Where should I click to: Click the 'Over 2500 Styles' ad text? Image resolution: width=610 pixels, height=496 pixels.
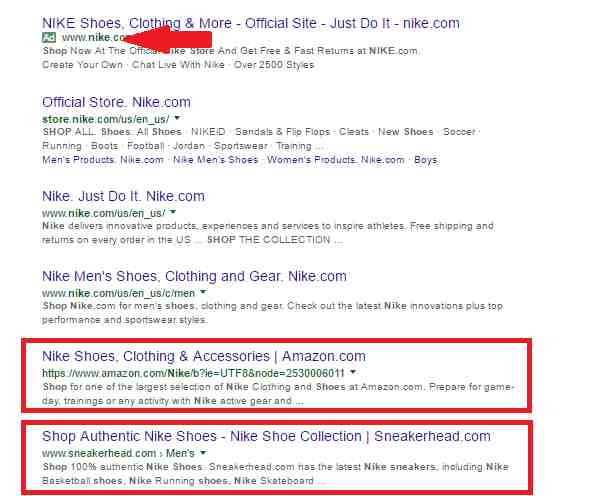click(x=274, y=65)
